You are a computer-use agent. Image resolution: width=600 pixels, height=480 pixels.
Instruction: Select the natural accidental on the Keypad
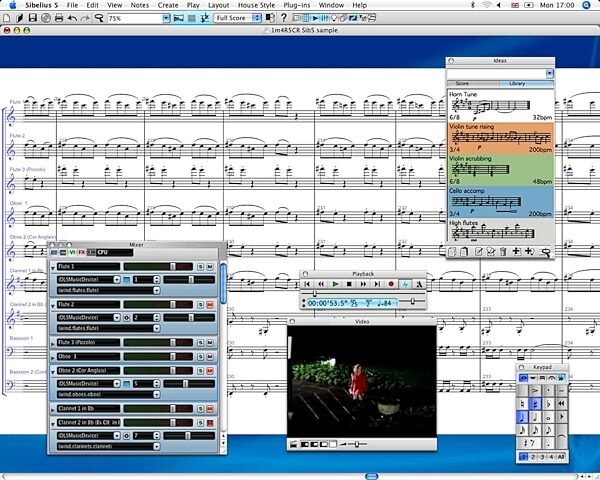pos(522,403)
